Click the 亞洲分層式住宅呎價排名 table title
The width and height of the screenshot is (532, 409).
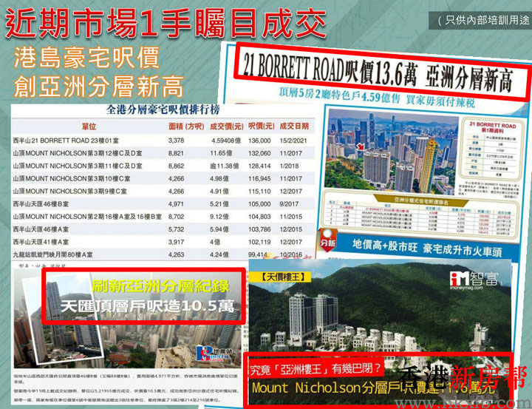(420, 201)
